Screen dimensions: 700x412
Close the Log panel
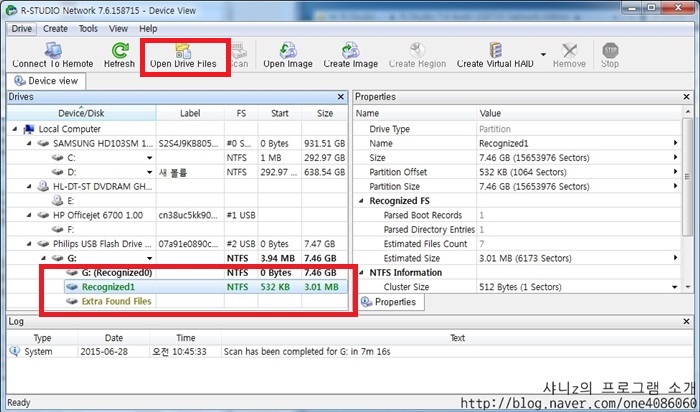click(687, 321)
